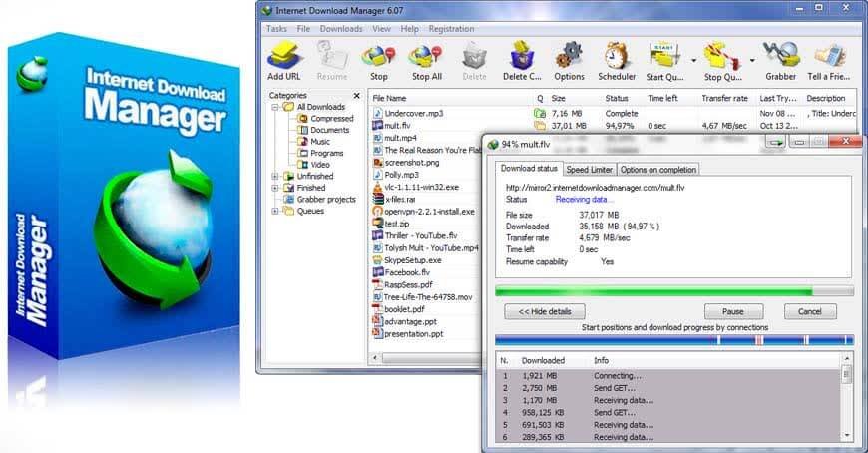Open the Tasks menu
This screenshot has width=868, height=453.
[276, 29]
